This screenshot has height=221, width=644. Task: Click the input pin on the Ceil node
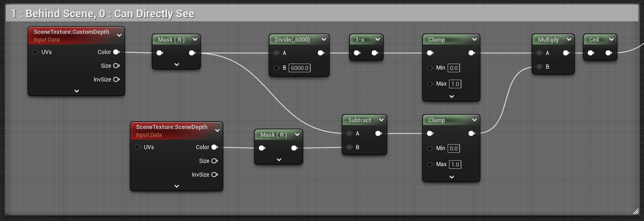point(591,53)
